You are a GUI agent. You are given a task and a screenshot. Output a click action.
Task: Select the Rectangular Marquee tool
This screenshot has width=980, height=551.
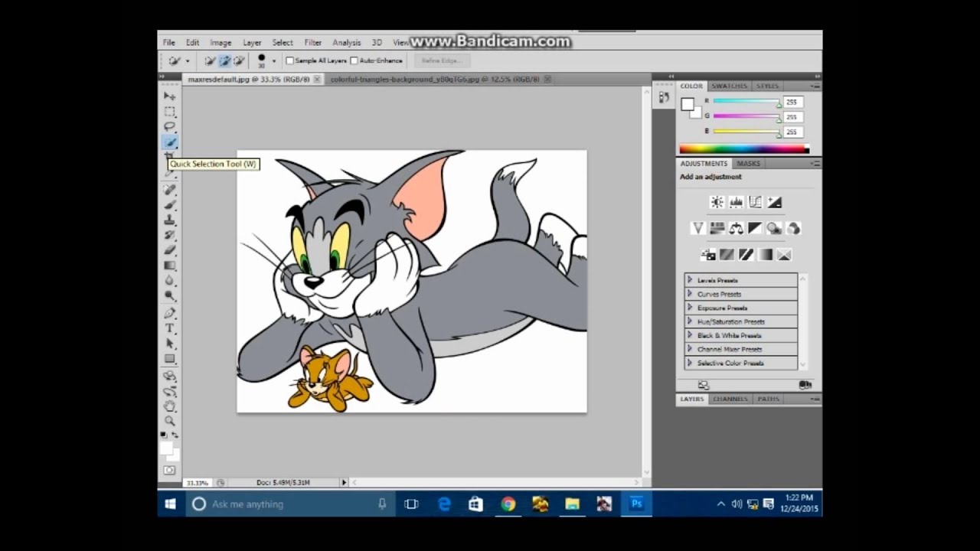pos(169,111)
